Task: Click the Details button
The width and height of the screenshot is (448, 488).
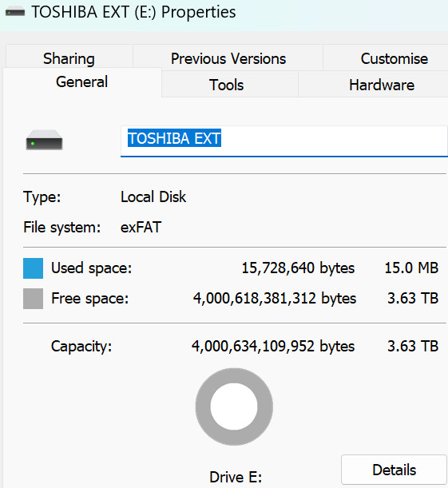Action: coord(394,470)
